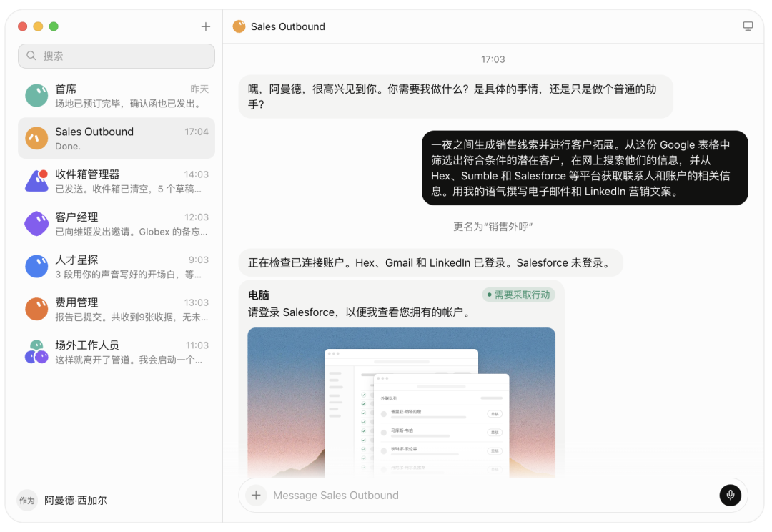The height and width of the screenshot is (532, 772).
Task: Click the 更名为“销售外呼” notice
Action: (x=493, y=227)
